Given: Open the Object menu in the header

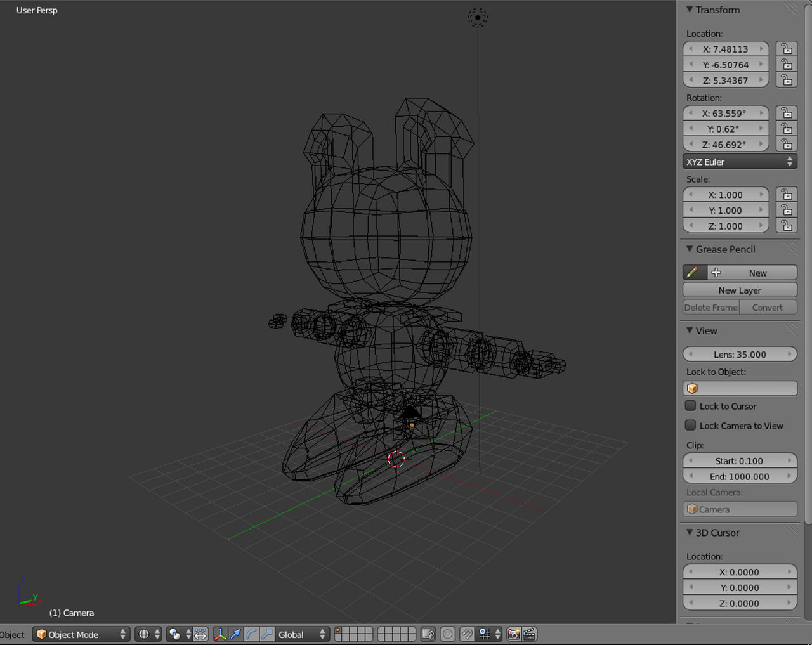Looking at the screenshot, I should click(x=12, y=634).
